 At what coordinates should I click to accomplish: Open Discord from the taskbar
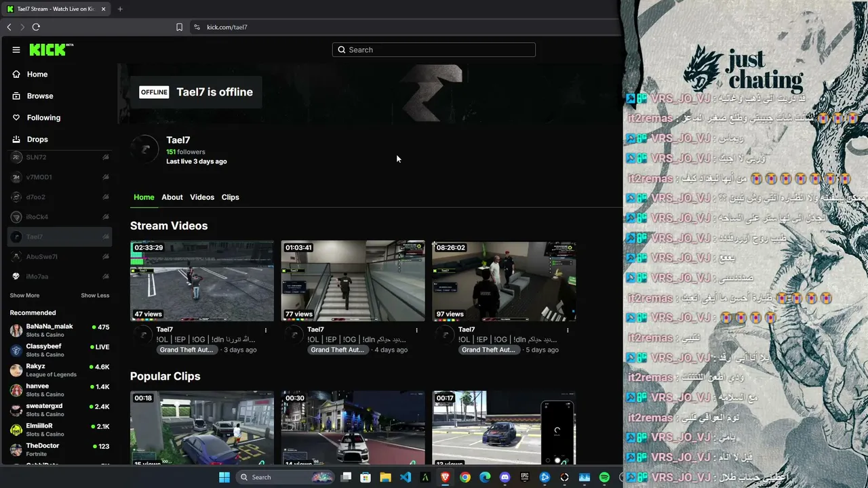click(505, 477)
